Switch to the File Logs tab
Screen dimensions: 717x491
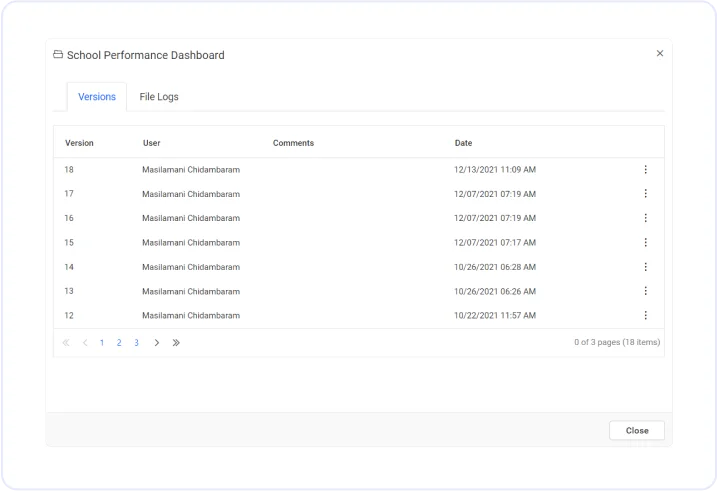(159, 97)
